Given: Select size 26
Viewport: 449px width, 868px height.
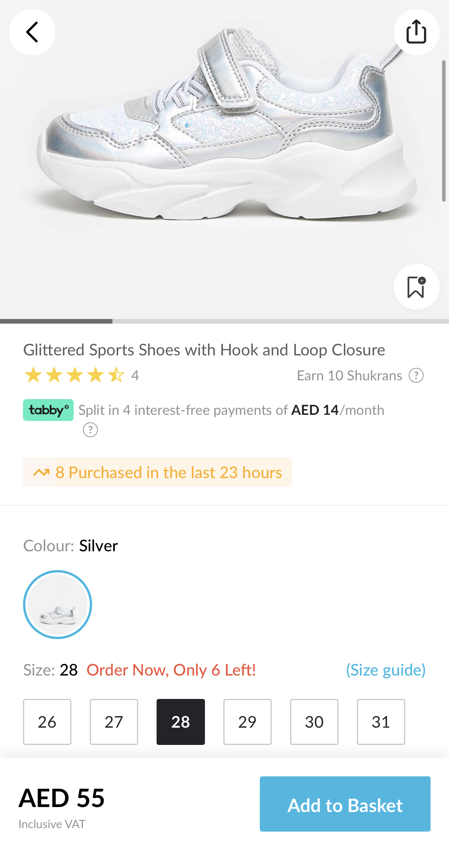Looking at the screenshot, I should point(47,722).
